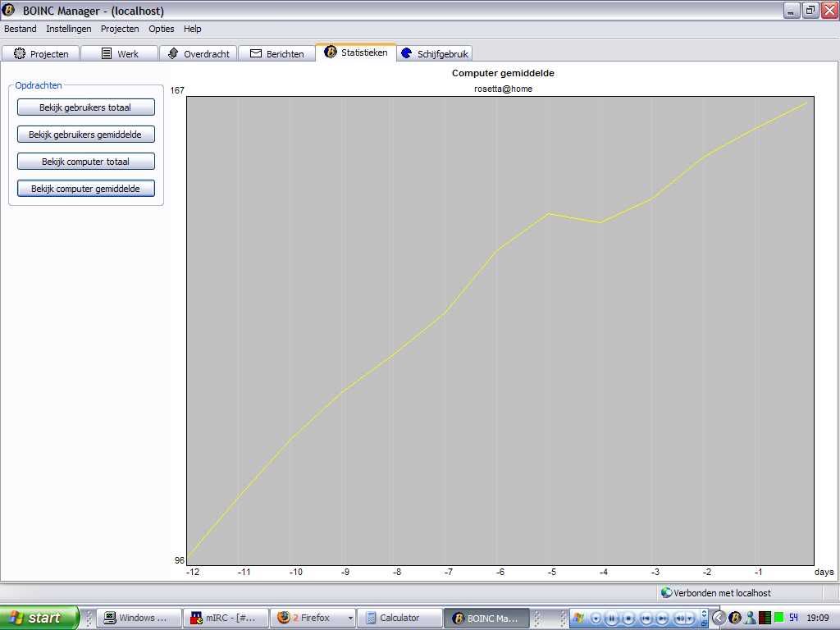Restore the media player from toolbar
Image resolution: width=840 pixels, height=630 pixels.
[705, 623]
